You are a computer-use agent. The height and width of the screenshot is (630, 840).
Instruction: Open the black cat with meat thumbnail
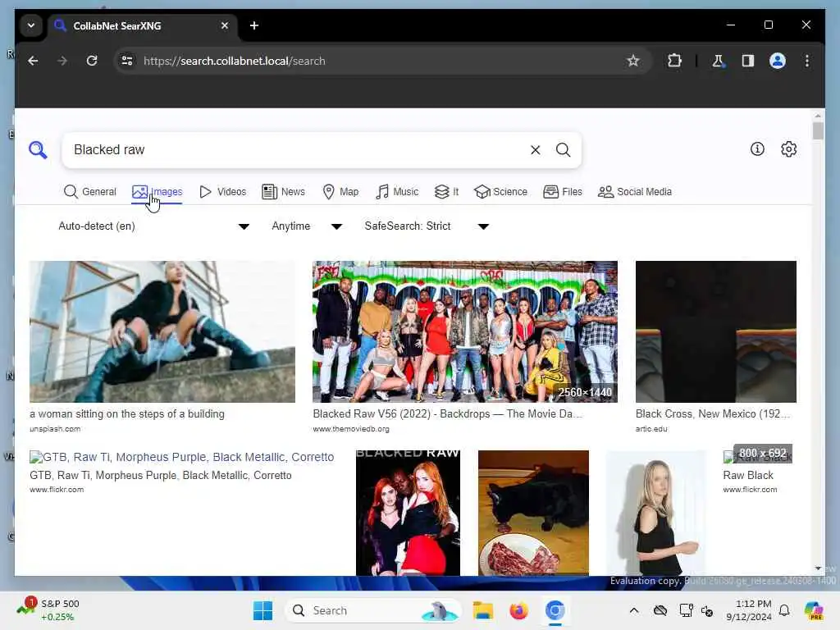point(533,513)
